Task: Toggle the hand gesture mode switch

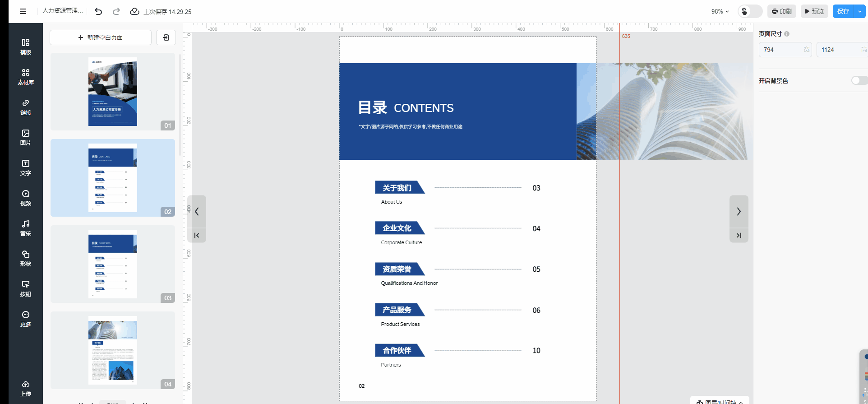Action: [x=750, y=11]
